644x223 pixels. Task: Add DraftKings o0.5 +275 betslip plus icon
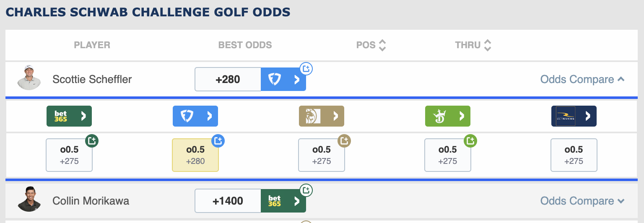(470, 141)
